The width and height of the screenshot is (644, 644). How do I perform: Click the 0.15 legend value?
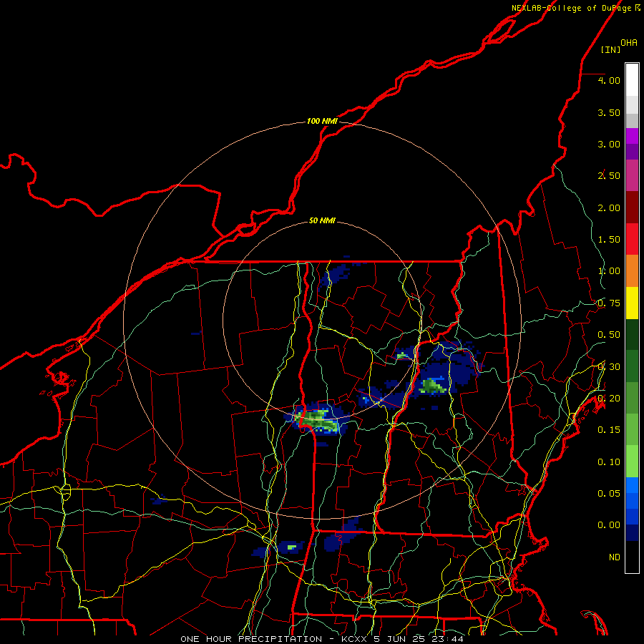(x=609, y=430)
